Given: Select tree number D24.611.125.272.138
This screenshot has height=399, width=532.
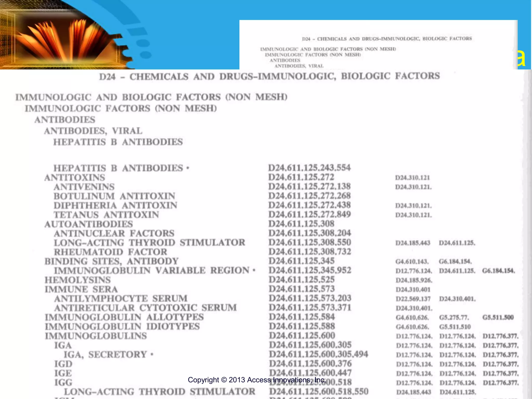Looking at the screenshot, I should pos(309,187).
